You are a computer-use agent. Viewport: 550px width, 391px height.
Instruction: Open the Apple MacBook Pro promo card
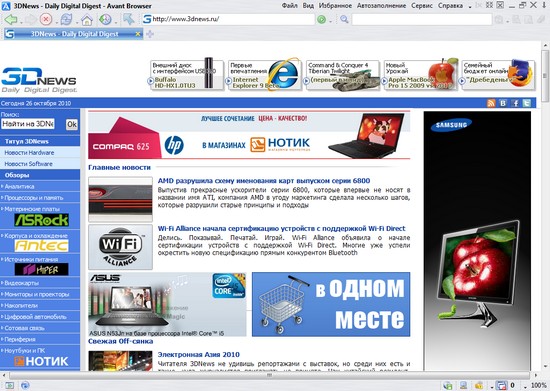click(420, 75)
